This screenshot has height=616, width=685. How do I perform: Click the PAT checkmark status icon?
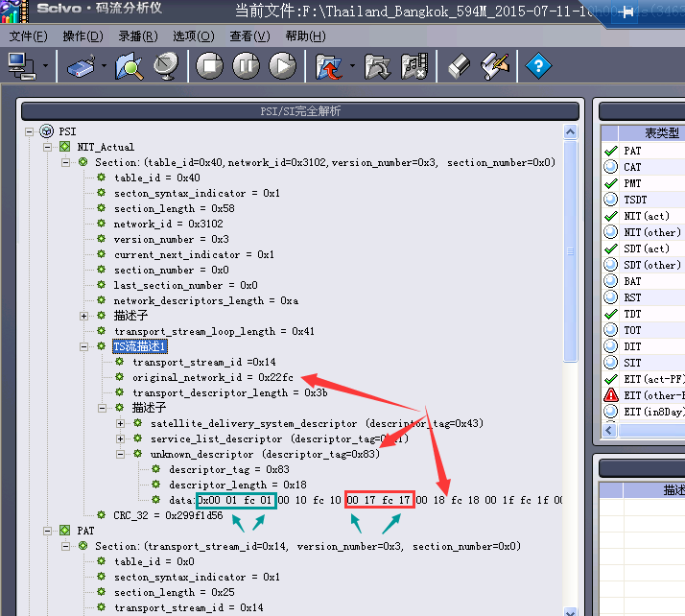pyautogui.click(x=611, y=152)
